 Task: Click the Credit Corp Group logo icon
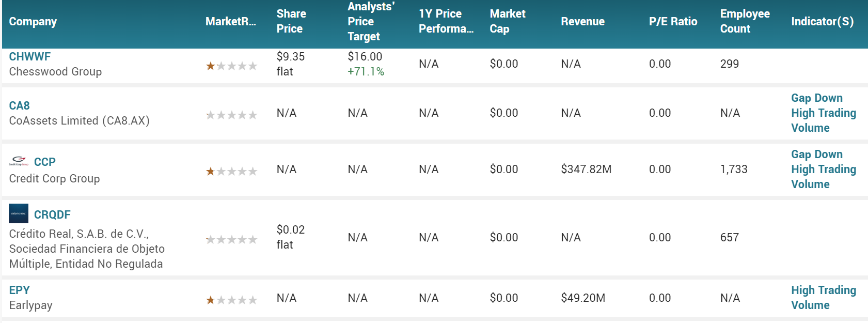click(x=19, y=162)
